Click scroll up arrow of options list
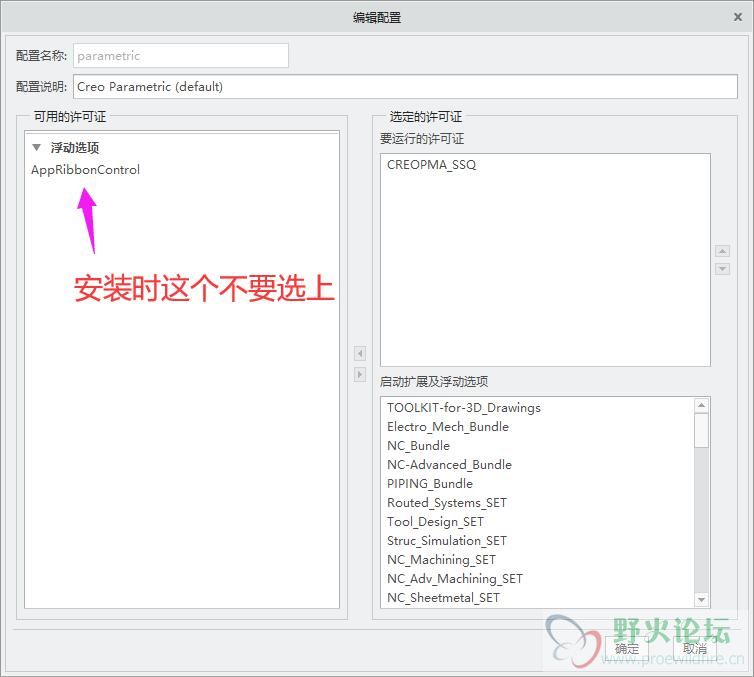 coord(702,405)
